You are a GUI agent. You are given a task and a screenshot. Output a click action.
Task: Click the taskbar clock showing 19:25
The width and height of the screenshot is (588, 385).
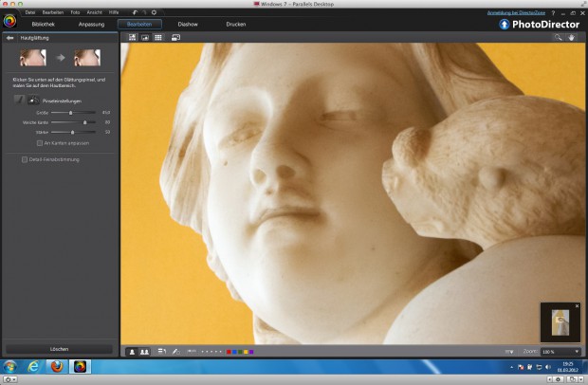tap(567, 367)
